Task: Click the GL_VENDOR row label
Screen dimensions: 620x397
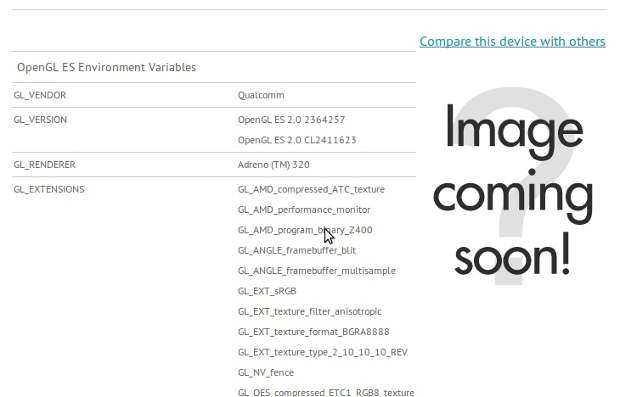Action: coord(40,95)
